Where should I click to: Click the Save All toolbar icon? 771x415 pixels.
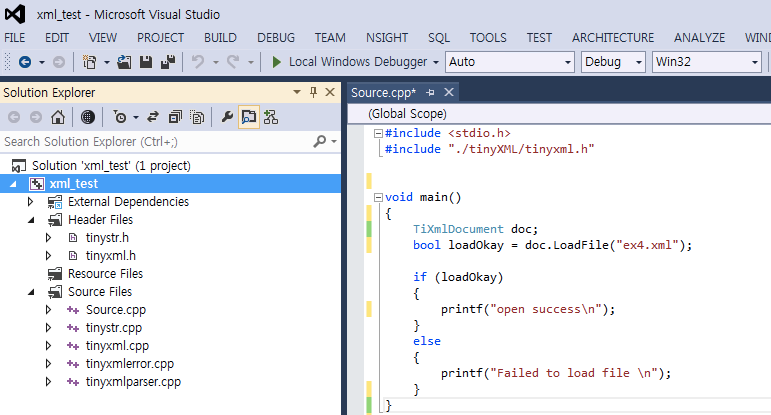coord(168,62)
